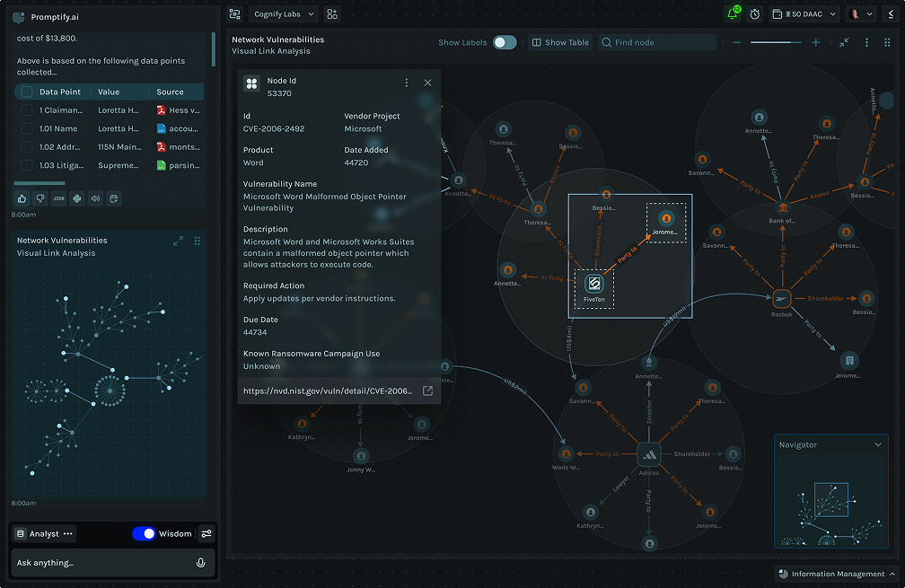Click the thumbs up feedback icon
Screen dimensions: 905x588
22,198
